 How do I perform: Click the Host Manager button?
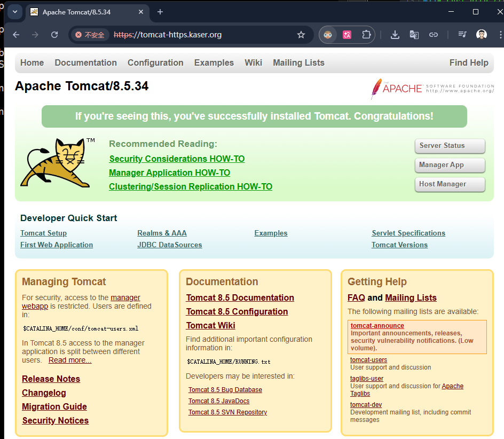[x=450, y=185]
